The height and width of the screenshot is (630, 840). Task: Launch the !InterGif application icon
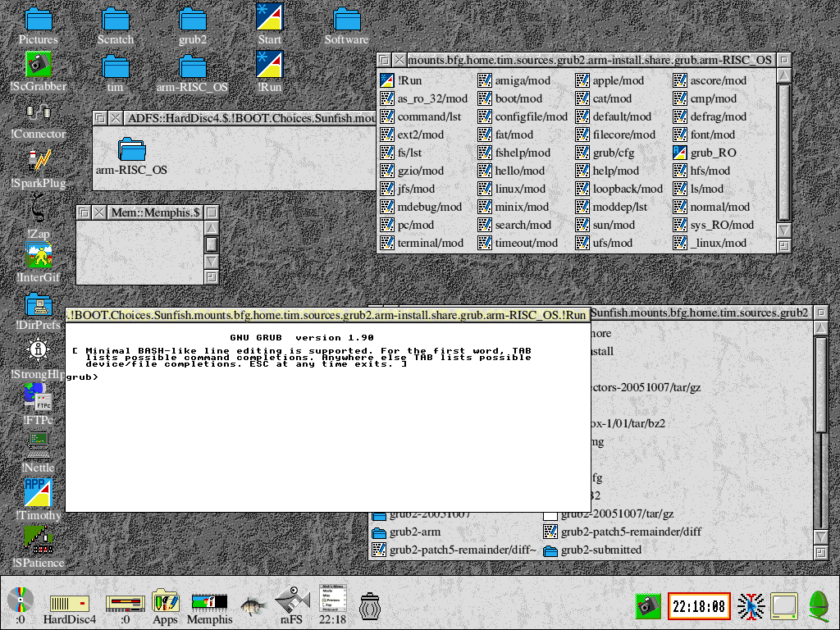pyautogui.click(x=38, y=262)
